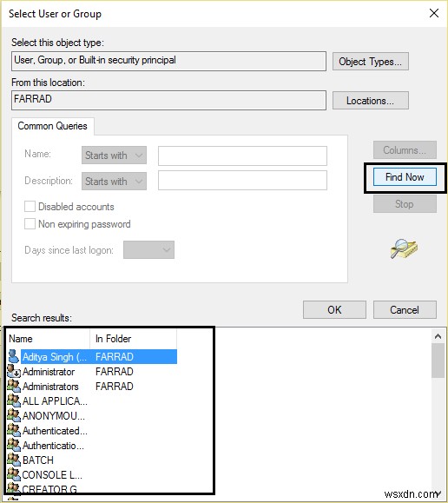Screen dimensions: 448x503
Task: Click the CONSOLE L... group icon
Action: click(x=14, y=474)
